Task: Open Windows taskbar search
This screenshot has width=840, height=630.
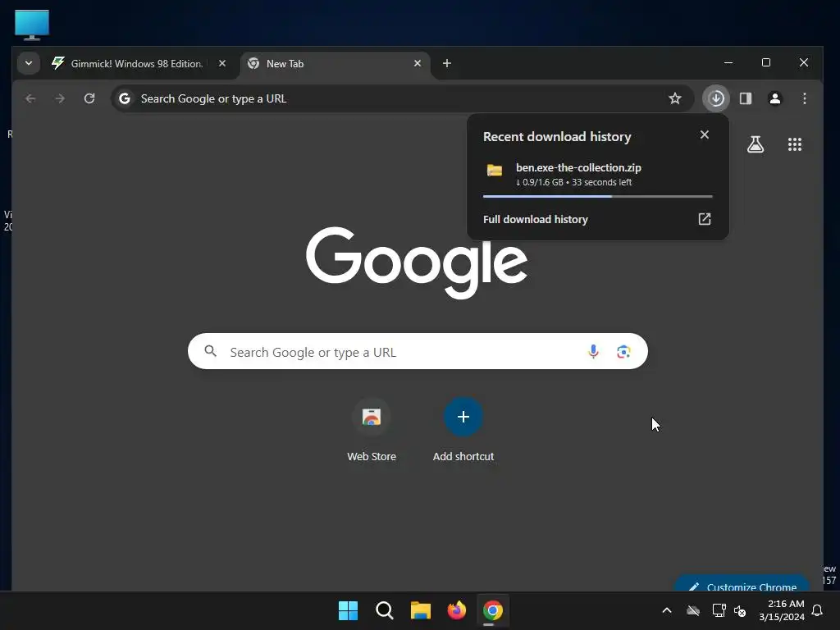Action: (x=385, y=610)
